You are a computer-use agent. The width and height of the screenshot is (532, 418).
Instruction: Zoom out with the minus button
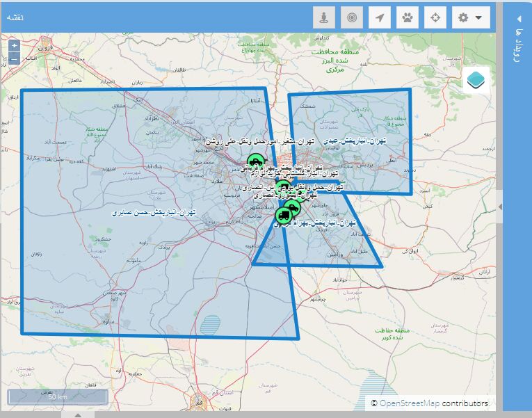tap(15, 58)
